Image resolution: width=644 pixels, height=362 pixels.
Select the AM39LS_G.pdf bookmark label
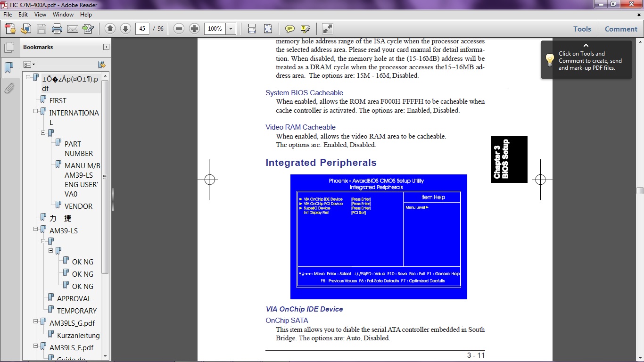pos(72,323)
